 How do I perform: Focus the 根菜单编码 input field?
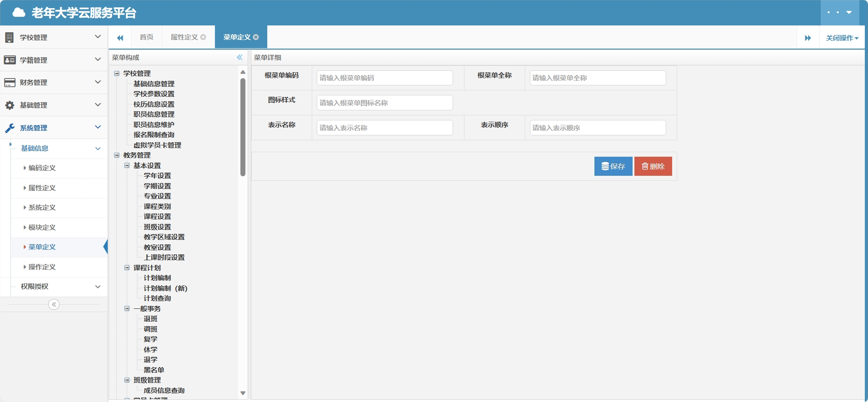[384, 78]
